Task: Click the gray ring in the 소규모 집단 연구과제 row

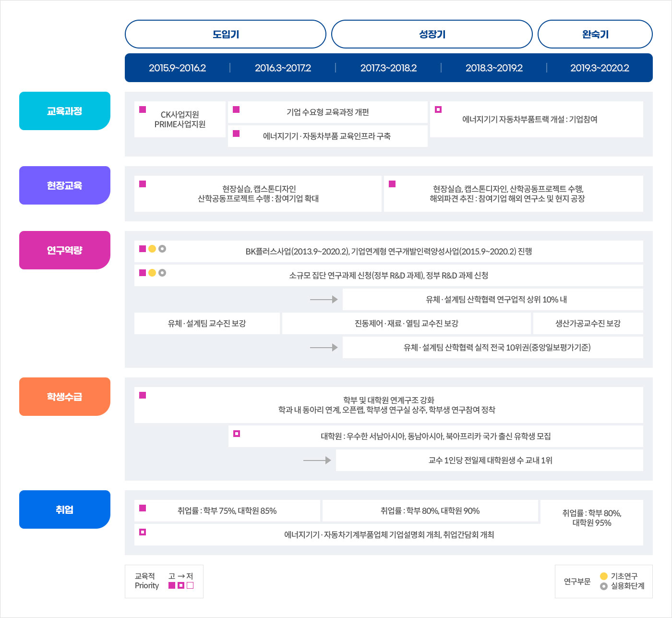Action: coord(162,273)
